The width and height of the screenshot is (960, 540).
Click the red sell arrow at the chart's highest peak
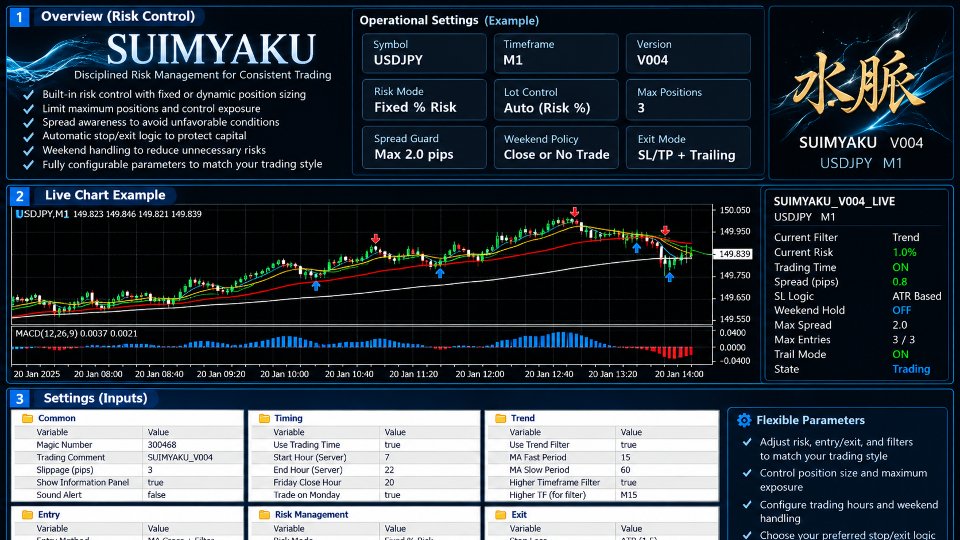(574, 212)
